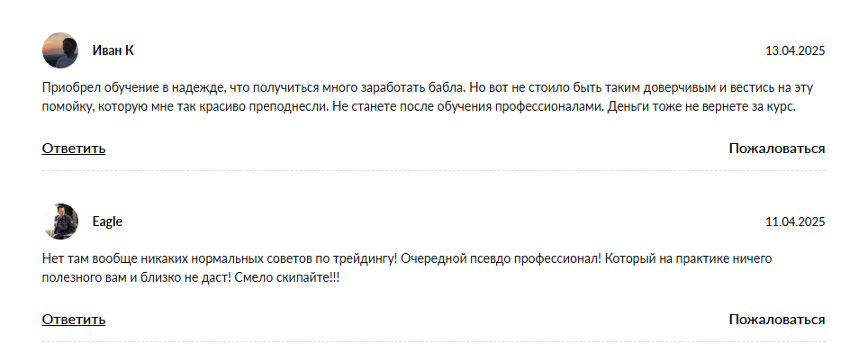This screenshot has width=868, height=344.
Task: Reply to Eagle's review via Ответить
Action: tap(74, 320)
